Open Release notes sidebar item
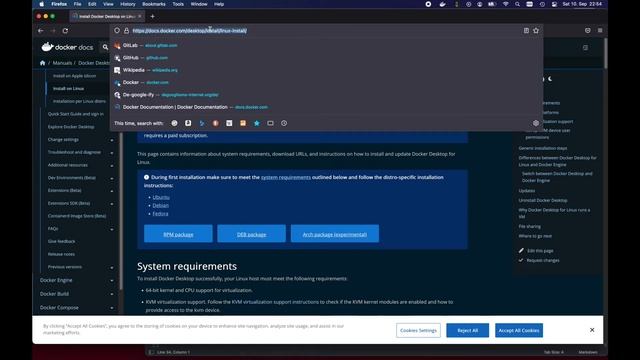This screenshot has height=360, width=640. [61, 254]
